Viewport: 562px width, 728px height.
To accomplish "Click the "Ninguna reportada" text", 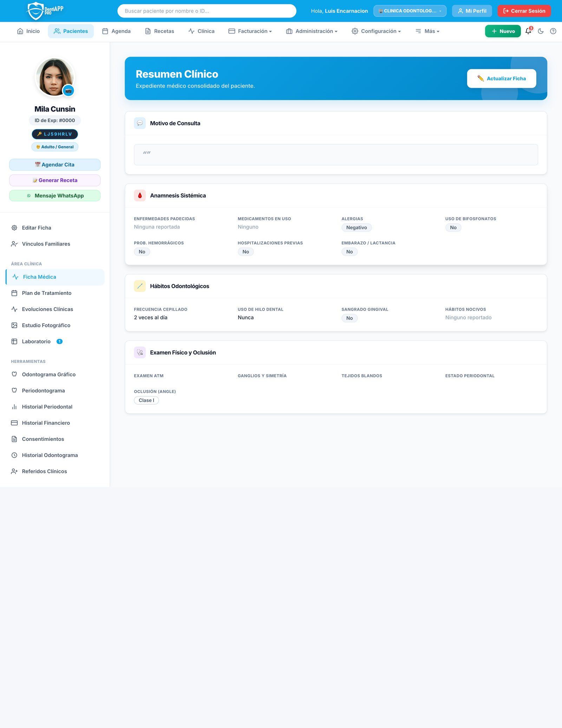I will point(157,227).
